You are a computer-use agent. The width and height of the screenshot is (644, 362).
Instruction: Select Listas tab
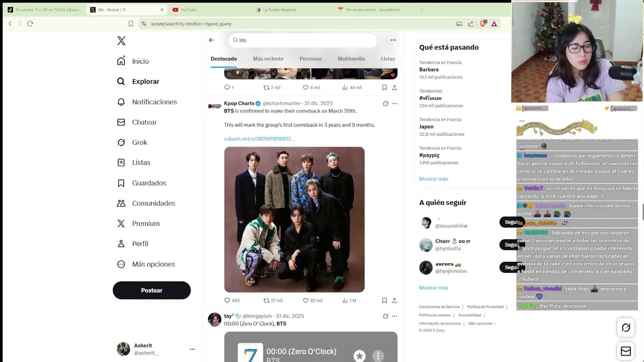[388, 59]
